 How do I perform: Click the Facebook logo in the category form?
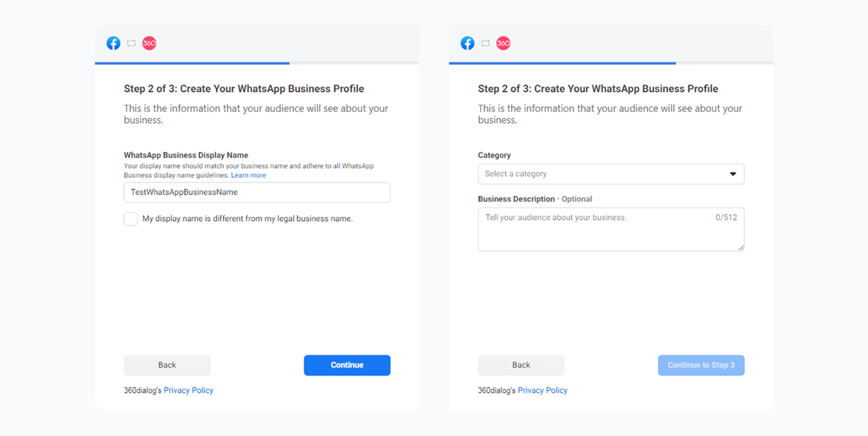click(x=467, y=43)
